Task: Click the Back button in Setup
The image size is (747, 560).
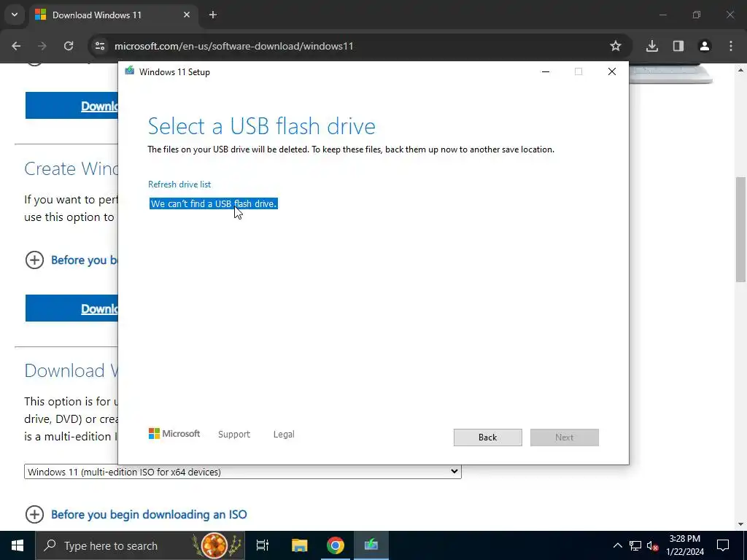Action: point(488,437)
